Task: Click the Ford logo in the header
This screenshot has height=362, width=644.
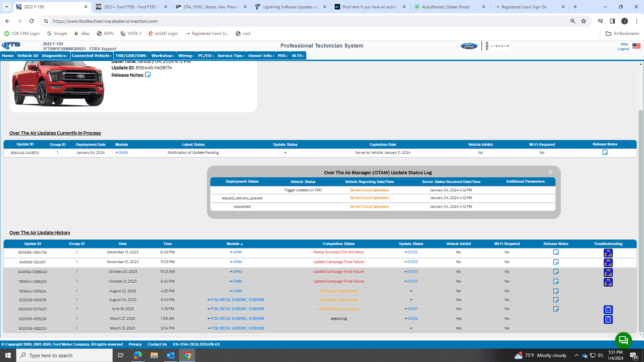Action: click(469, 46)
